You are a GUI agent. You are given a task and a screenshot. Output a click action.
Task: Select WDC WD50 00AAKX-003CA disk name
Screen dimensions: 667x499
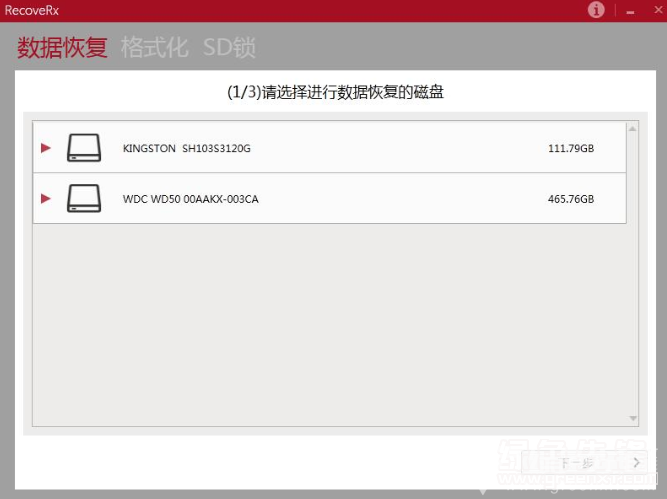click(191, 199)
